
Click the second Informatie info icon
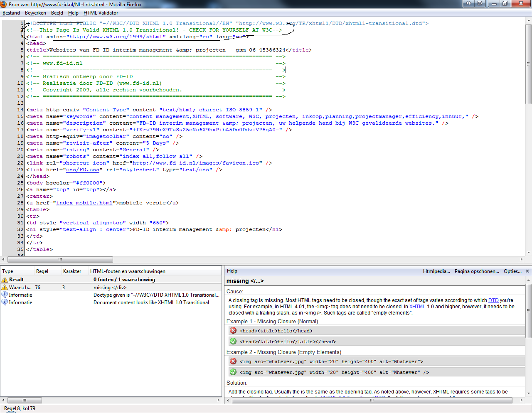point(5,302)
